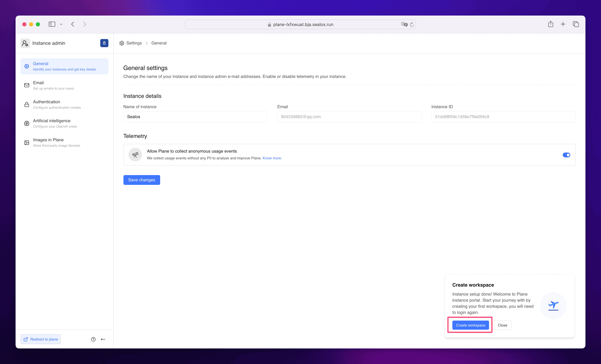601x364 pixels.
Task: Click the Instance ID field
Action: 503,117
